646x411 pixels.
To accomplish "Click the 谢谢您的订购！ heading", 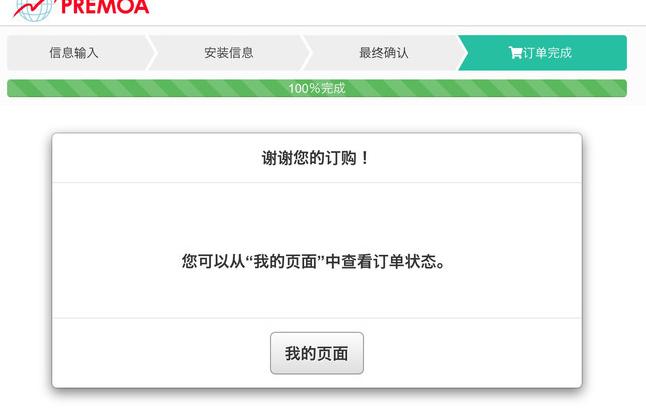I will tap(316, 158).
